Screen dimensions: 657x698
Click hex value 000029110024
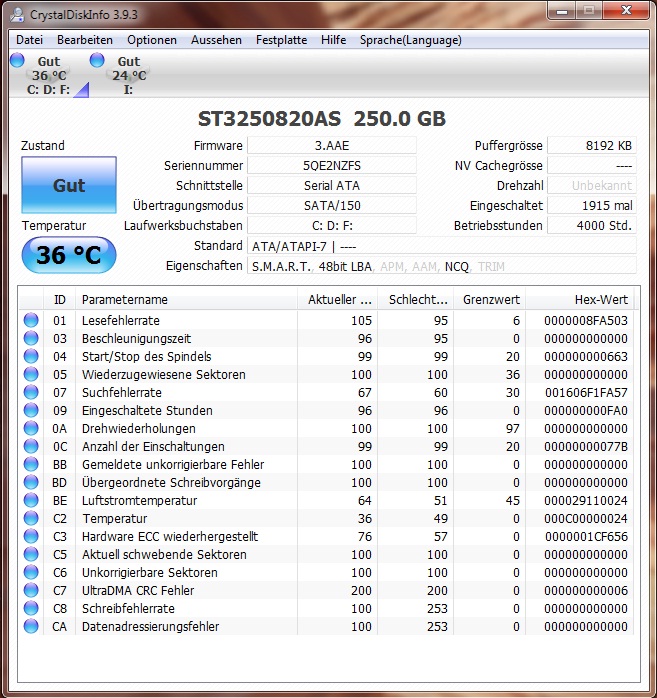[586, 501]
